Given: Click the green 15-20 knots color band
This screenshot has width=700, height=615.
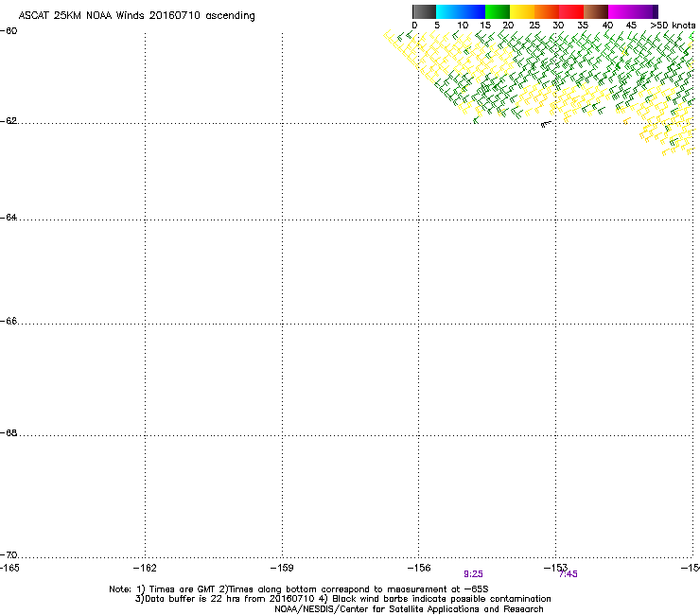Looking at the screenshot, I should 498,11.
